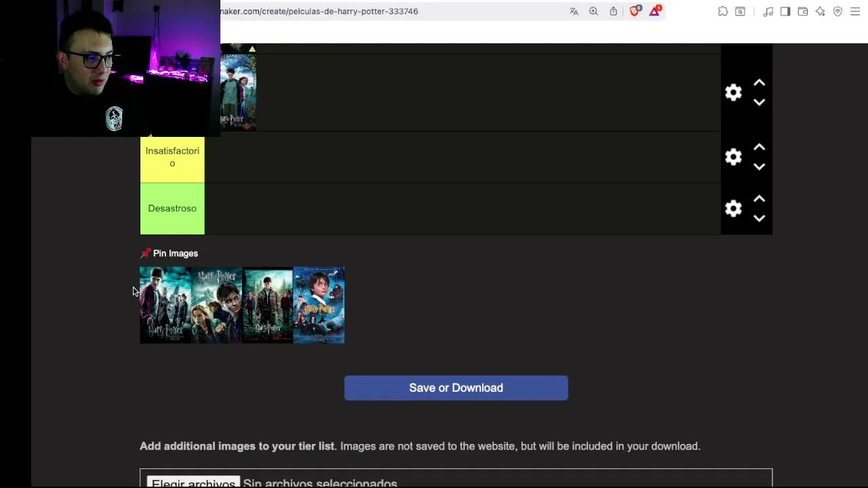Click the Brave VPN shield icon
Screen dimensions: 868x488
tap(837, 12)
